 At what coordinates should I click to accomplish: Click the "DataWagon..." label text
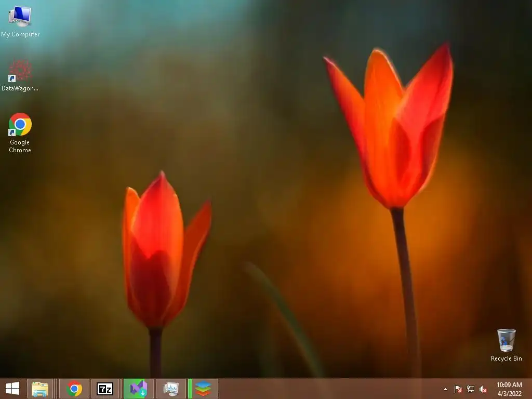pos(20,88)
